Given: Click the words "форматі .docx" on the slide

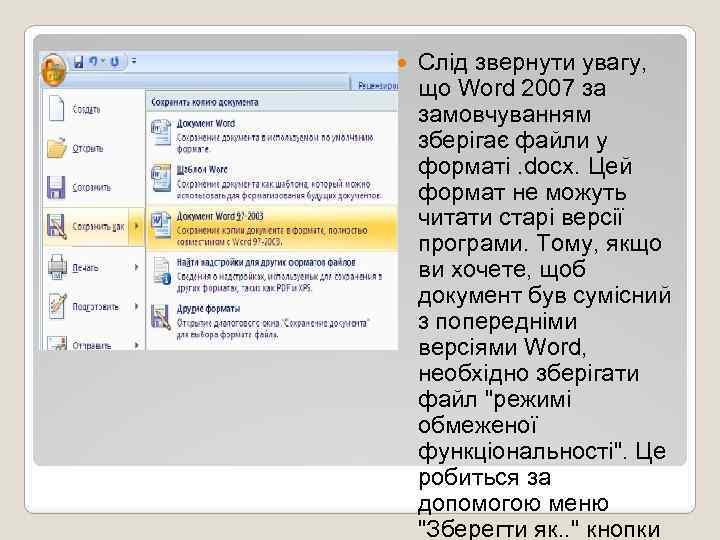Looking at the screenshot, I should pos(496,166).
